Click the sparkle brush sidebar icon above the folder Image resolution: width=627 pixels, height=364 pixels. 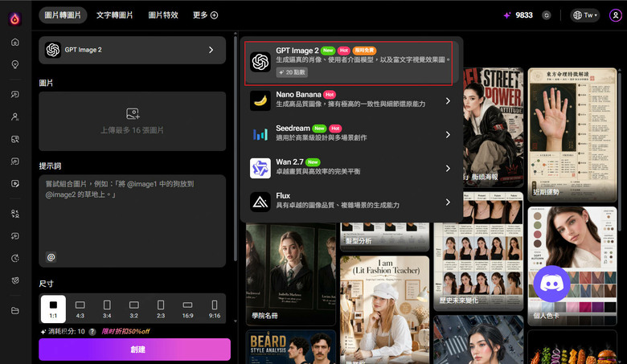coord(15,280)
